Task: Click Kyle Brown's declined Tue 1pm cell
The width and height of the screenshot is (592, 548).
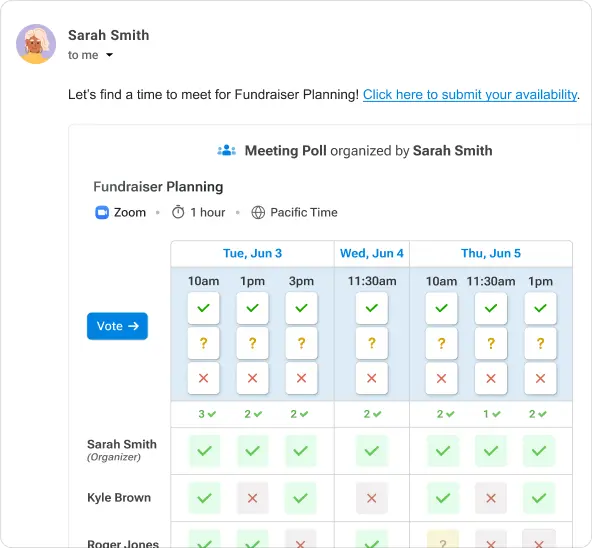Action: 252,498
